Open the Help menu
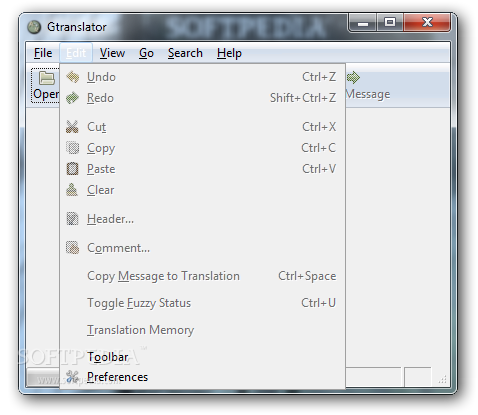Viewport: 478px width, 415px height. (229, 53)
